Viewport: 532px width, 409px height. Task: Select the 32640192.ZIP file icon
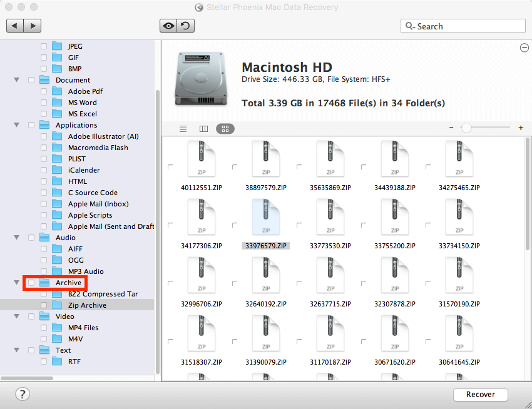266,275
